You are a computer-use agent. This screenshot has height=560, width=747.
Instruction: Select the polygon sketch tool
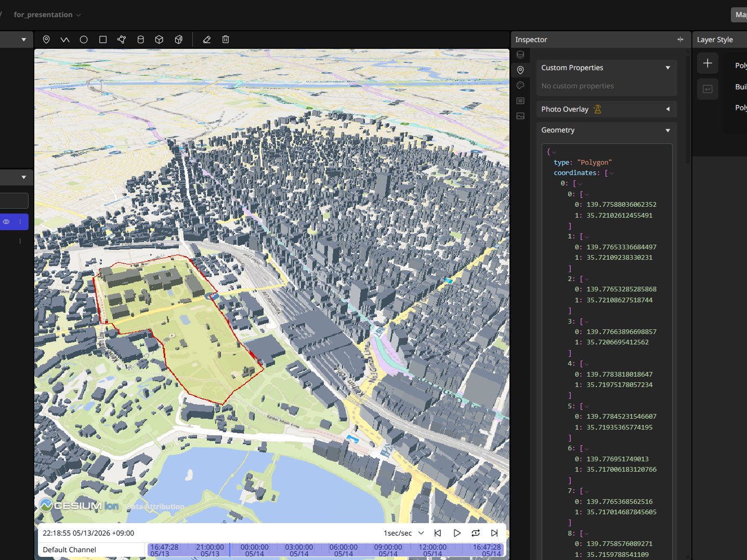[x=122, y=39]
